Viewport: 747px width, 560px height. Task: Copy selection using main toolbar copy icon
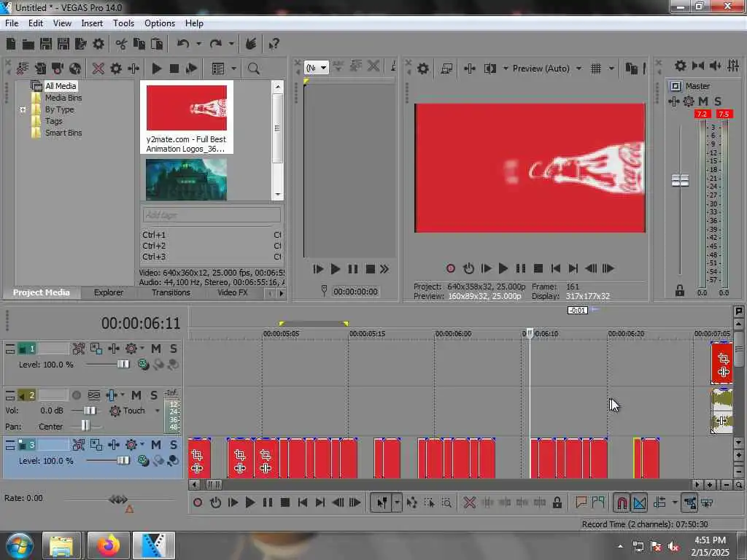pos(139,44)
